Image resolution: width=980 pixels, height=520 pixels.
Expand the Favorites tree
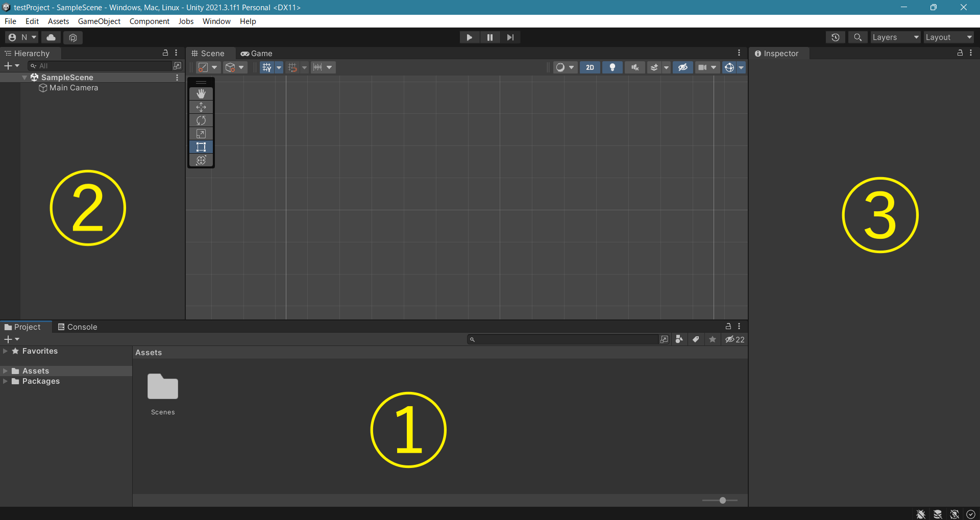(6, 351)
